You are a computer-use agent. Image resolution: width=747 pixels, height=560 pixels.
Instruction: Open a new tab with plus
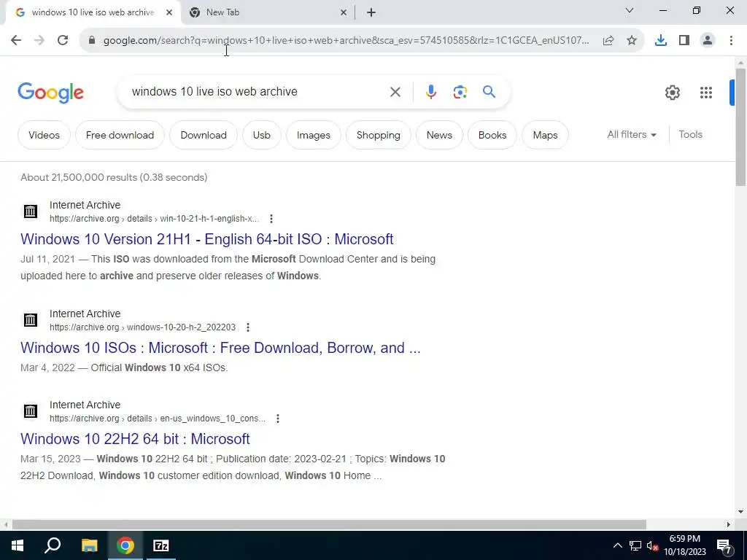(371, 13)
